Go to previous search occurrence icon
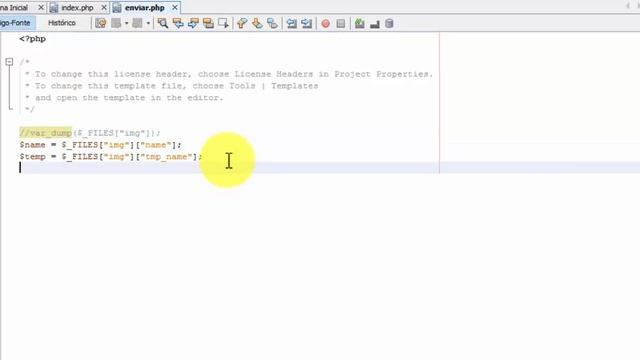 (178, 23)
